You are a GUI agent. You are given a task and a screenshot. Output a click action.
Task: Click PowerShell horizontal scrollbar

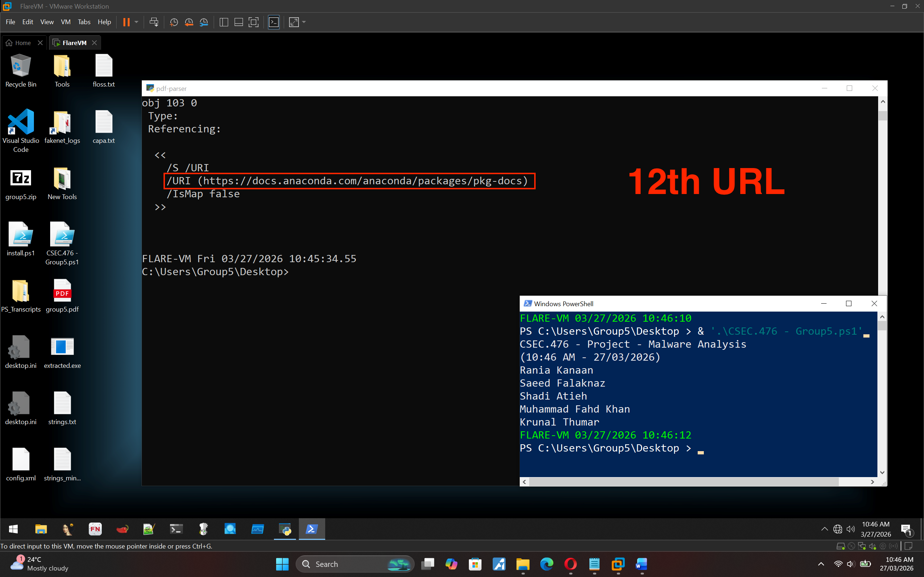684,482
